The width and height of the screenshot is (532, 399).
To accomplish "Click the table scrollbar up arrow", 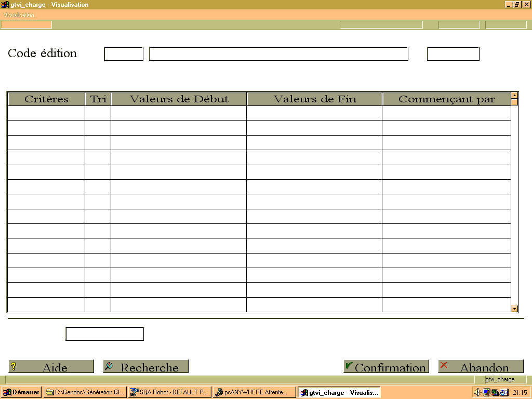I will [x=514, y=96].
